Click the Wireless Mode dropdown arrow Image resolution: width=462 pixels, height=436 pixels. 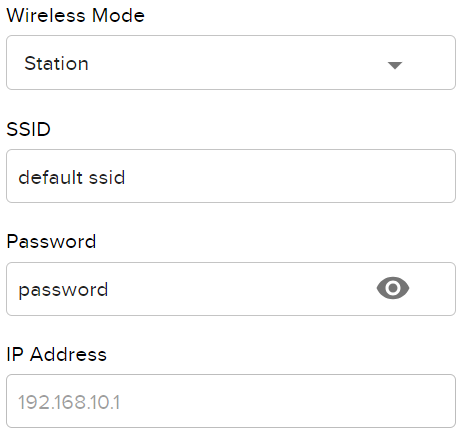coord(395,65)
